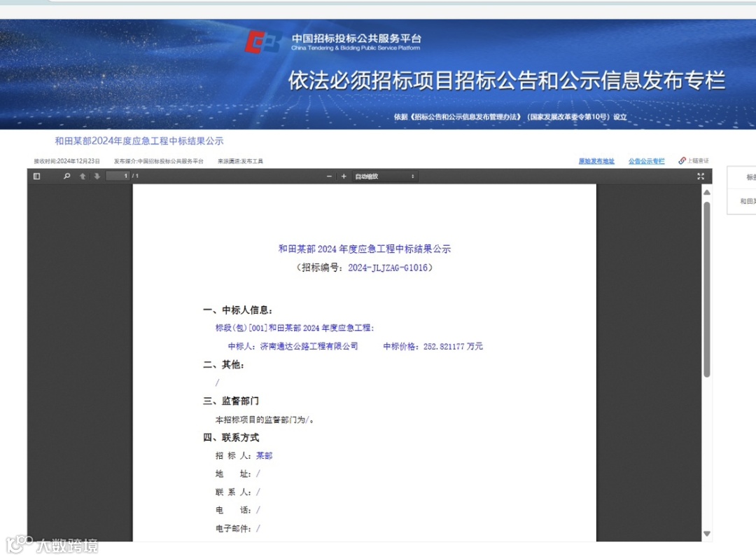Zoom in the PDF document
This screenshot has height=559, width=756.
[344, 177]
